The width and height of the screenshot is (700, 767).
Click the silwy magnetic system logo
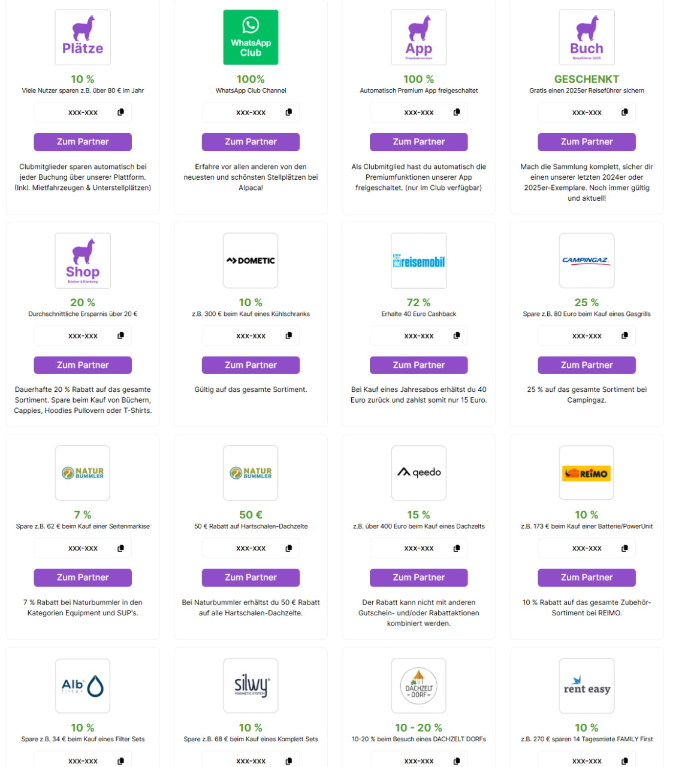point(251,686)
